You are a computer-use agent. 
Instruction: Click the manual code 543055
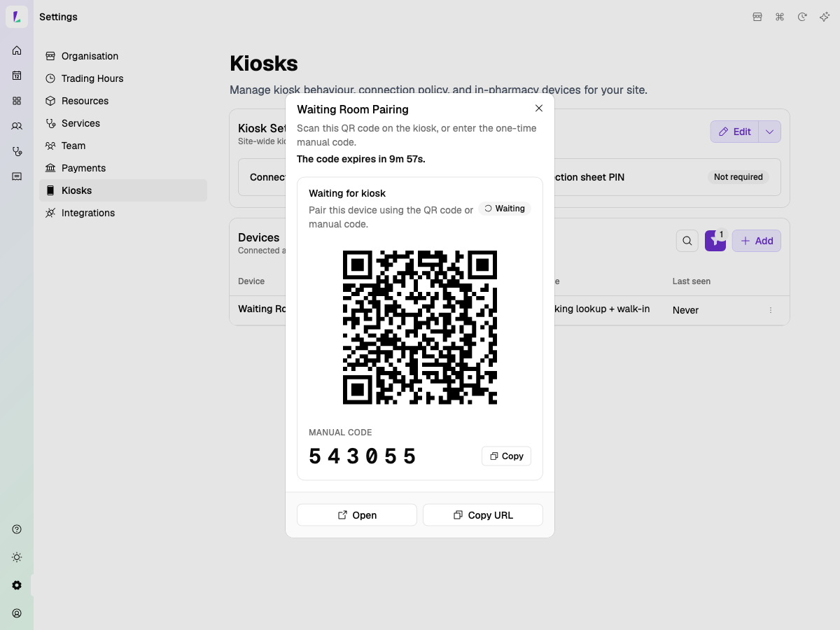(363, 456)
